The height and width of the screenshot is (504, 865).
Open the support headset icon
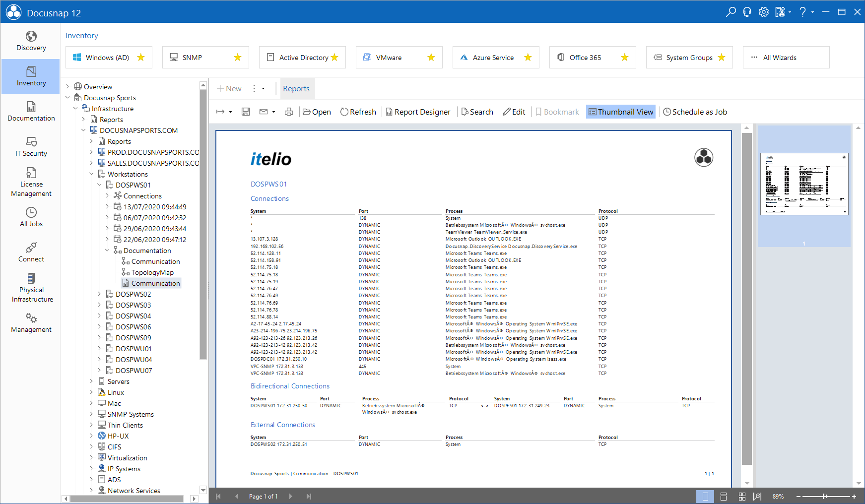(747, 11)
